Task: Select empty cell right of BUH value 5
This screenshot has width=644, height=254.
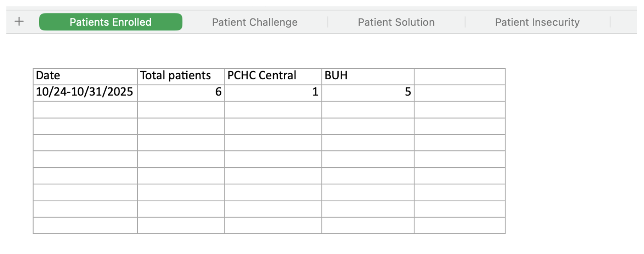Action: 459,93
